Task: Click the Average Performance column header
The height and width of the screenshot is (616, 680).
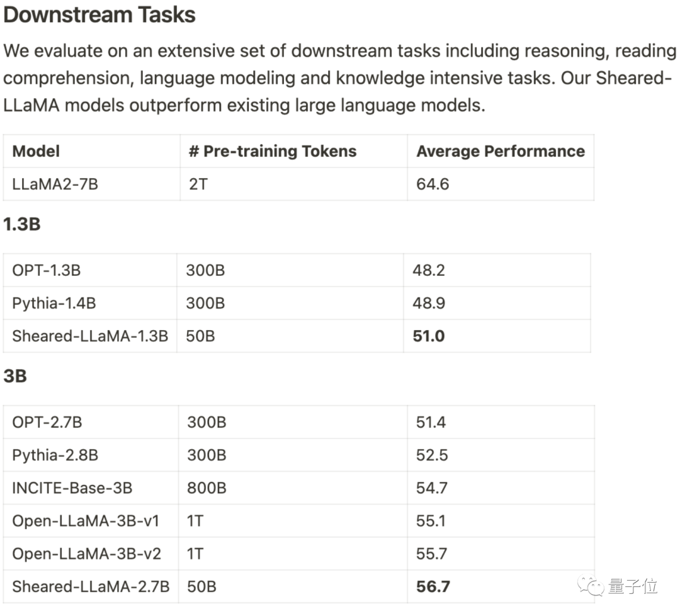Action: (501, 151)
